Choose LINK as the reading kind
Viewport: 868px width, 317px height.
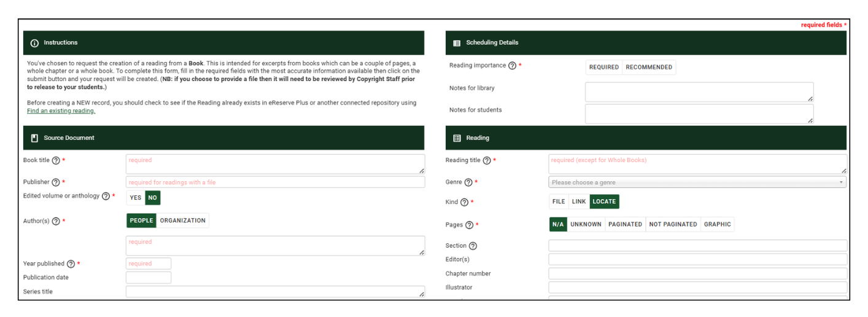[x=579, y=202]
